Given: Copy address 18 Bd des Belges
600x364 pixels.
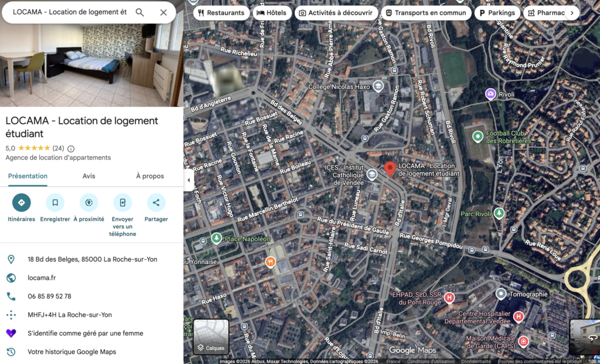Looking at the screenshot, I should (92, 260).
